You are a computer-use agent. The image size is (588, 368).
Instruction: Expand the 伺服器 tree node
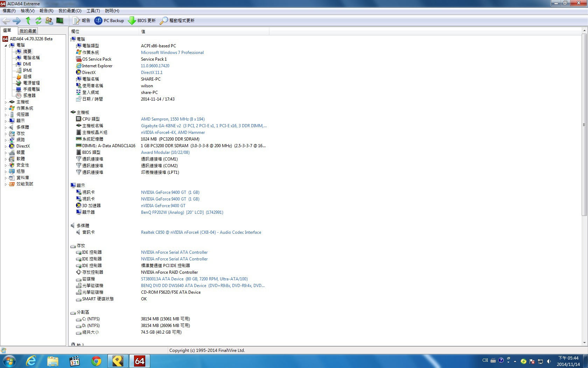point(6,115)
